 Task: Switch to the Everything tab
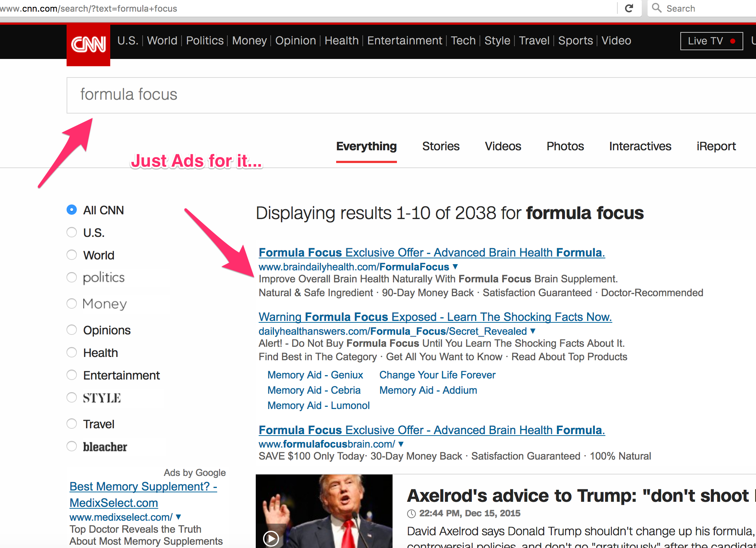pos(366,146)
